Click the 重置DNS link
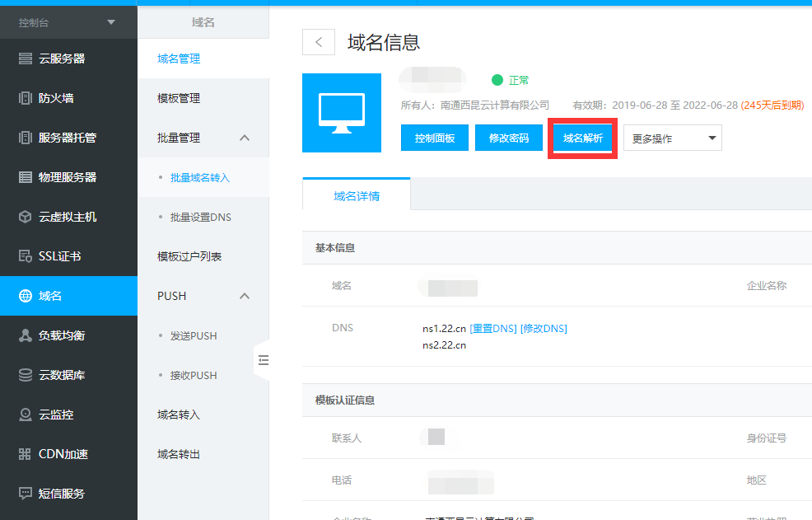Screen dimensions: 812x520 [493, 328]
